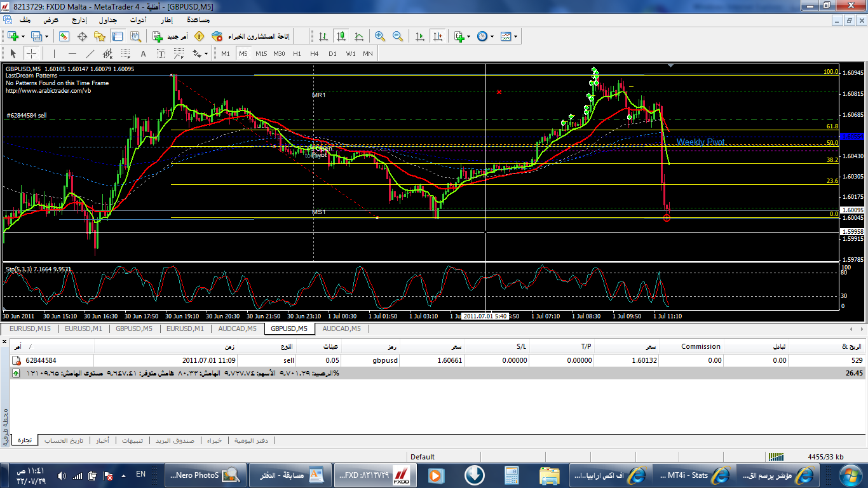Draw a horizontal line tool

72,53
